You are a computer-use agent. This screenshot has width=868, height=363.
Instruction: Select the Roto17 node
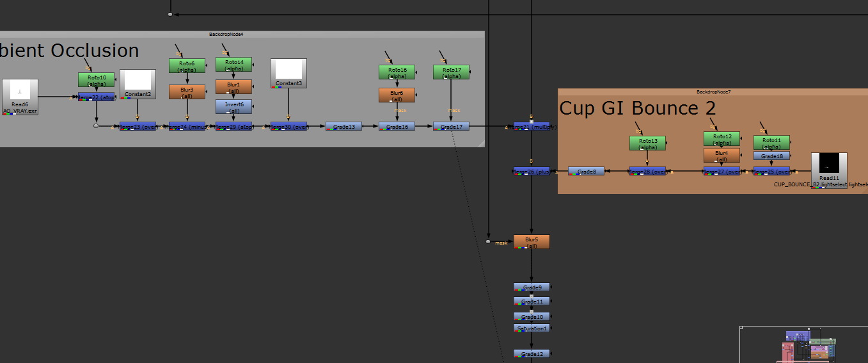tap(451, 72)
